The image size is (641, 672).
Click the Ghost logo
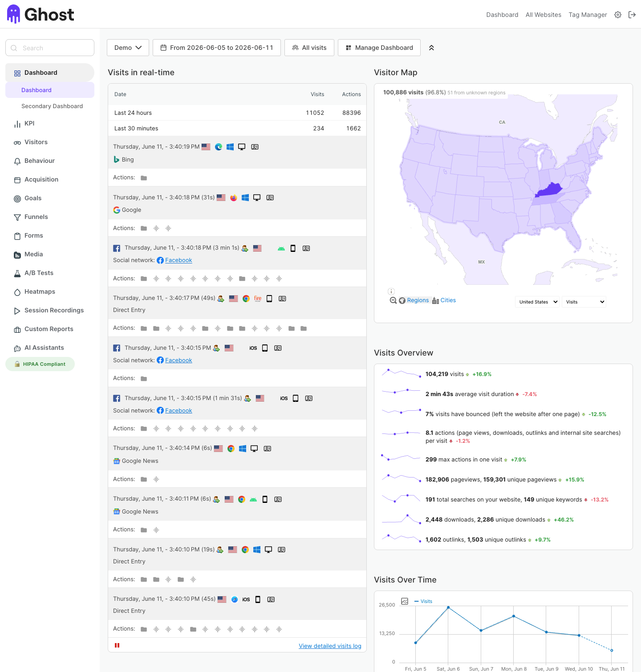point(40,14)
